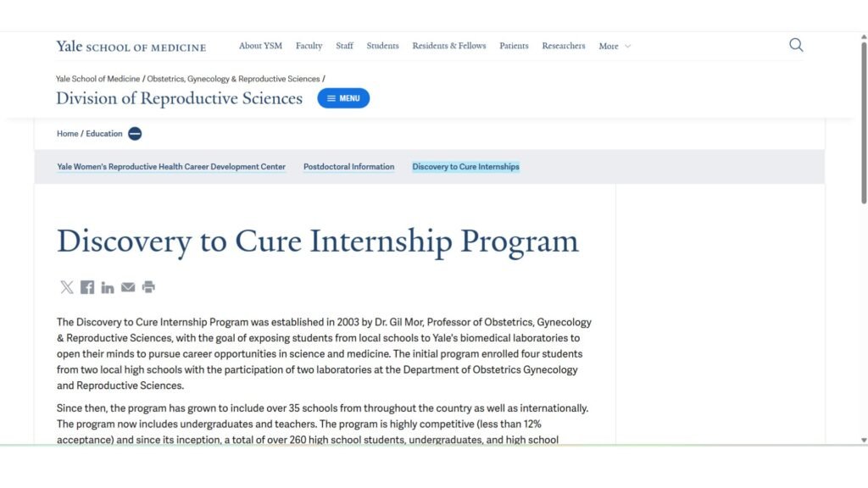The width and height of the screenshot is (868, 488).
Task: Share page on LinkedIn
Action: (108, 287)
